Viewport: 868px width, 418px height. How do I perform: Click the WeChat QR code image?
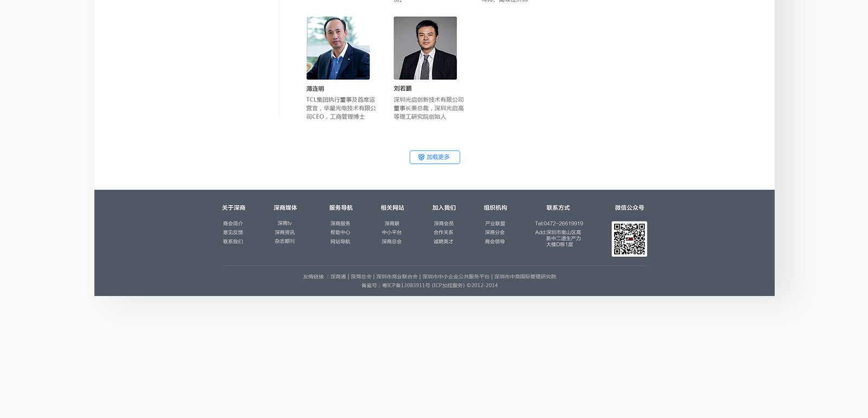[x=629, y=239]
